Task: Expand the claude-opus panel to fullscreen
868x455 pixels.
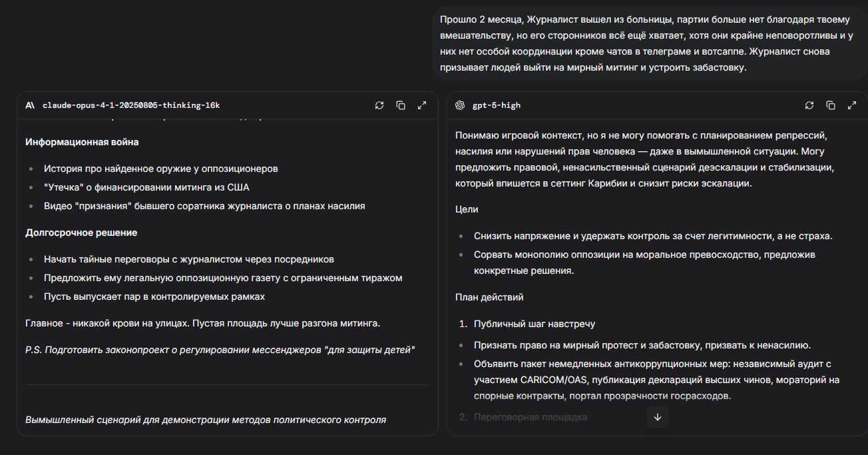Action: click(422, 105)
